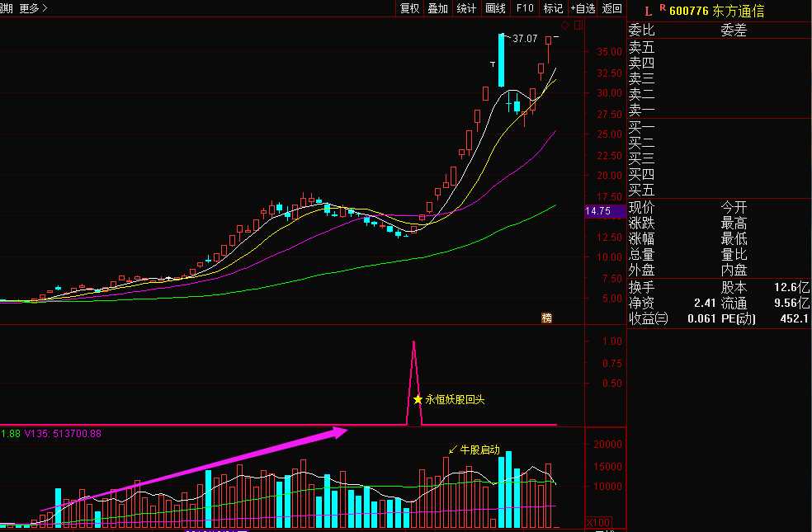Click the 复权 toolbar button
The width and height of the screenshot is (812, 532).
tap(410, 8)
